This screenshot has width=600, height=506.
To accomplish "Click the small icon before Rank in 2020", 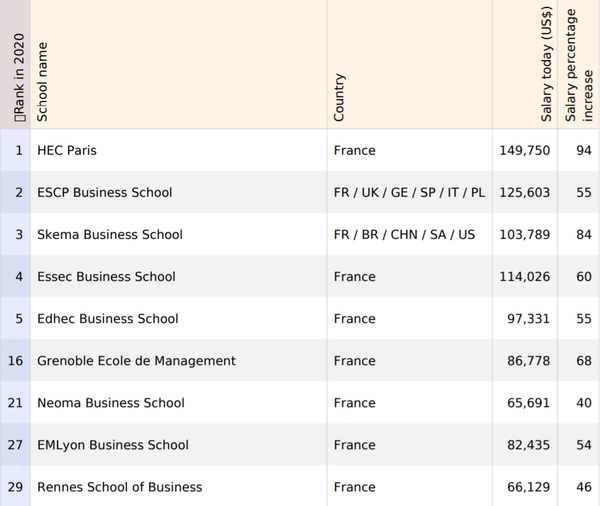I will click(x=18, y=119).
